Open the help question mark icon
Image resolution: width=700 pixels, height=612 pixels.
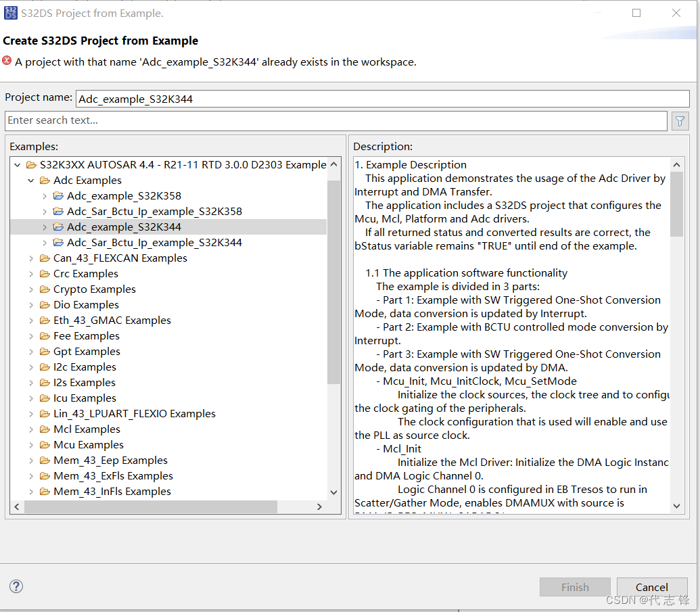(x=16, y=586)
